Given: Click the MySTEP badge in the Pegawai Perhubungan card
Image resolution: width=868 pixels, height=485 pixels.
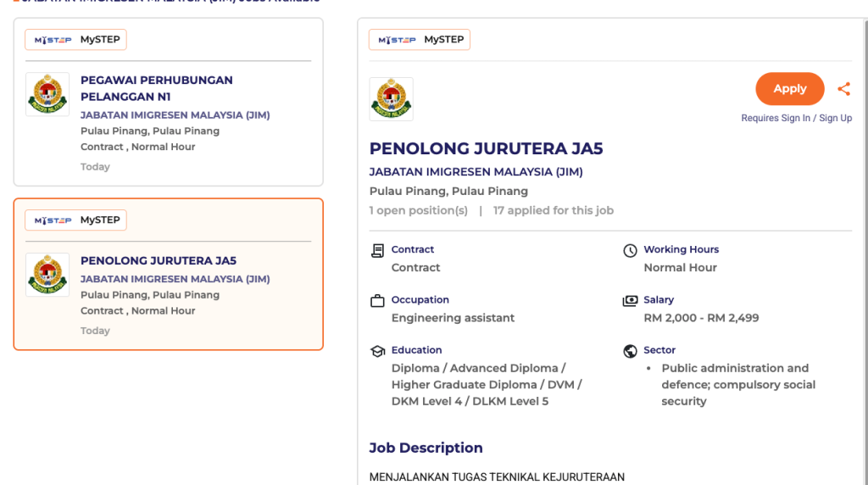Looking at the screenshot, I should pos(75,40).
